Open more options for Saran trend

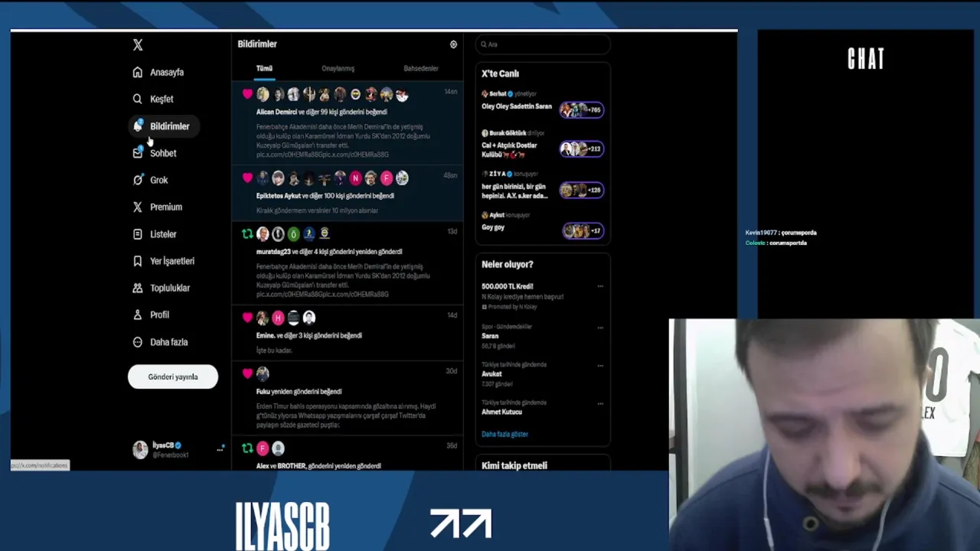[x=600, y=328]
